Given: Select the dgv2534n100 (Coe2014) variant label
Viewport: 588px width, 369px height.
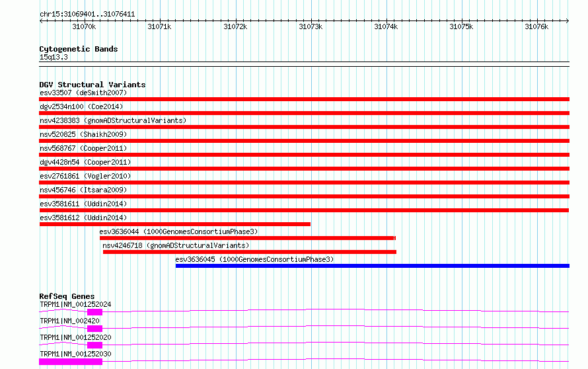Looking at the screenshot, I should (81, 106).
